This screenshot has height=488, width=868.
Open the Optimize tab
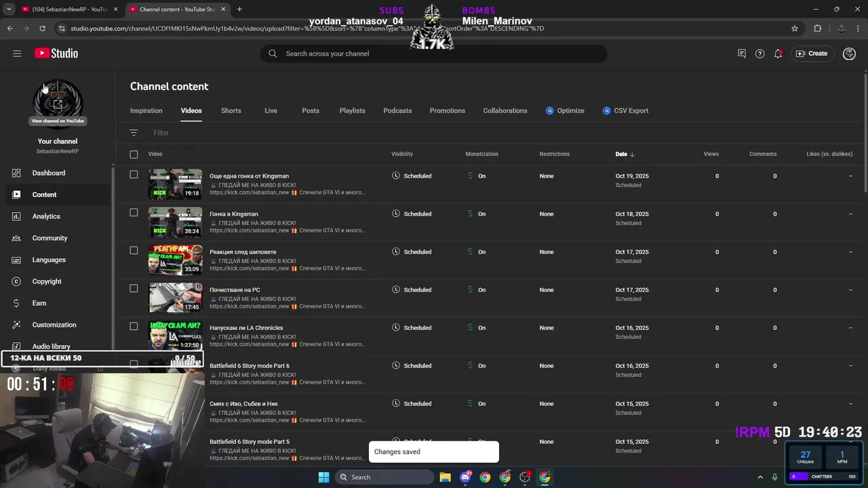tap(565, 110)
